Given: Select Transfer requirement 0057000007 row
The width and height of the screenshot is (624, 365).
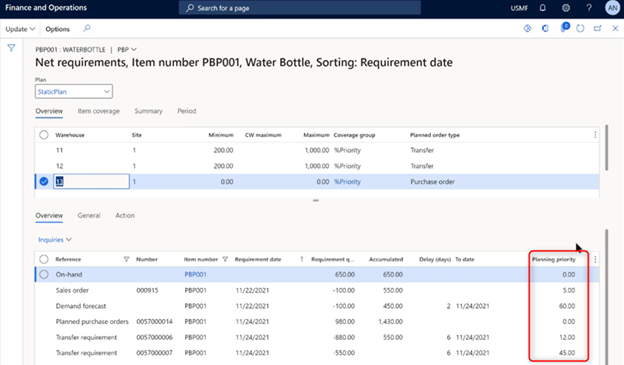Looking at the screenshot, I should pos(317,353).
